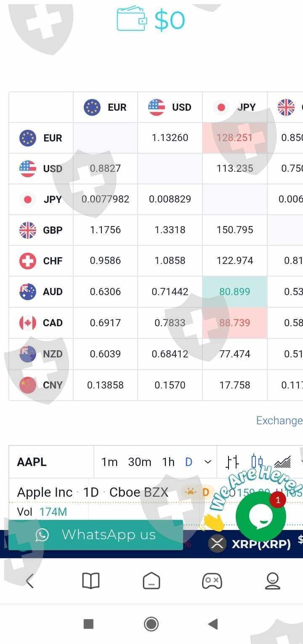Select the 1h chart interval

tap(168, 462)
